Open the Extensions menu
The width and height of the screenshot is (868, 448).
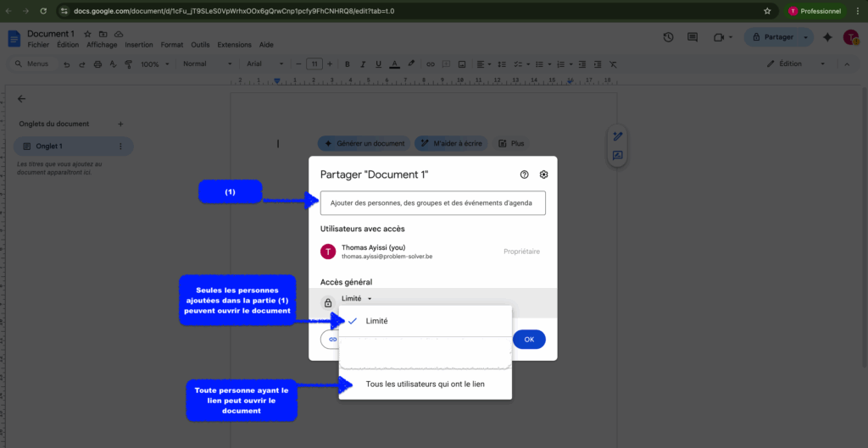234,45
